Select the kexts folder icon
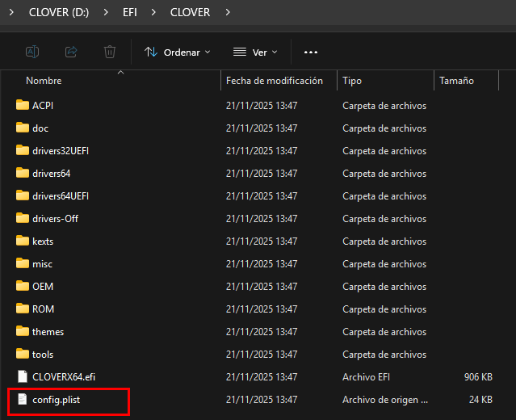The height and width of the screenshot is (420, 516). tap(23, 241)
